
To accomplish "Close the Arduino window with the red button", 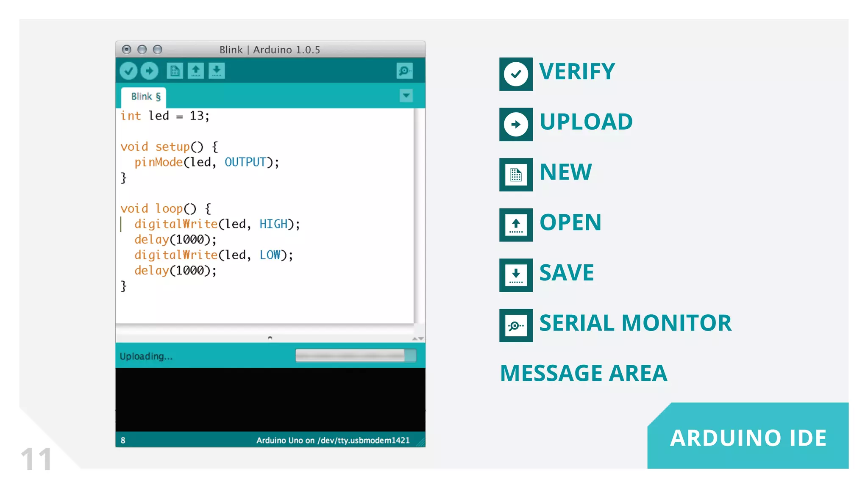I will pos(126,50).
